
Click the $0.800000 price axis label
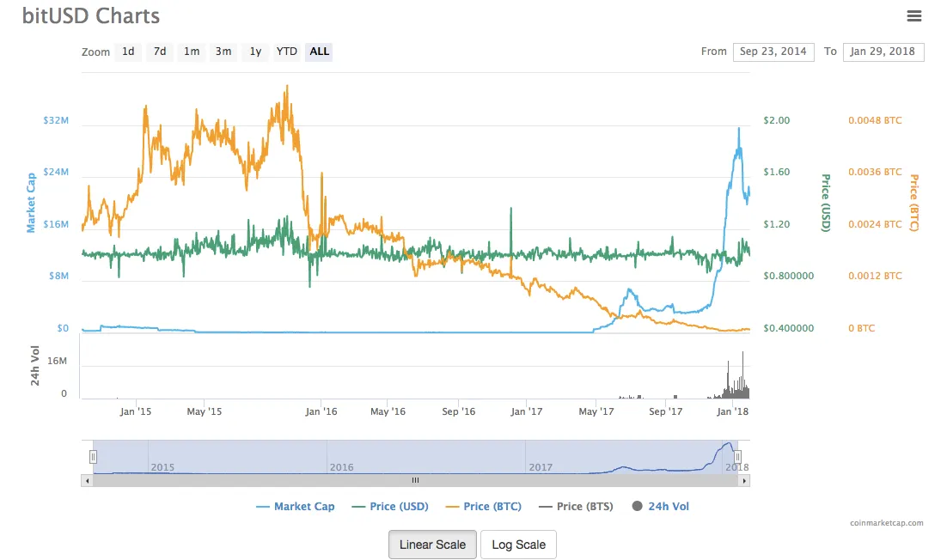(x=788, y=276)
